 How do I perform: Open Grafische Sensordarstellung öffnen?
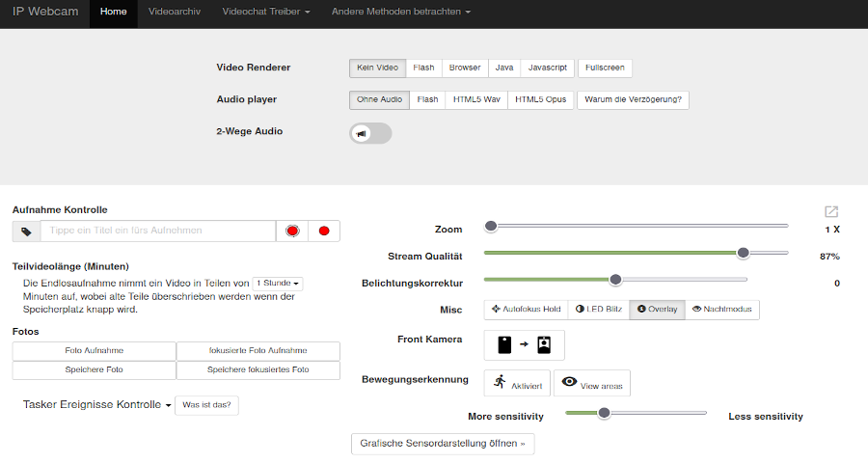(x=443, y=444)
